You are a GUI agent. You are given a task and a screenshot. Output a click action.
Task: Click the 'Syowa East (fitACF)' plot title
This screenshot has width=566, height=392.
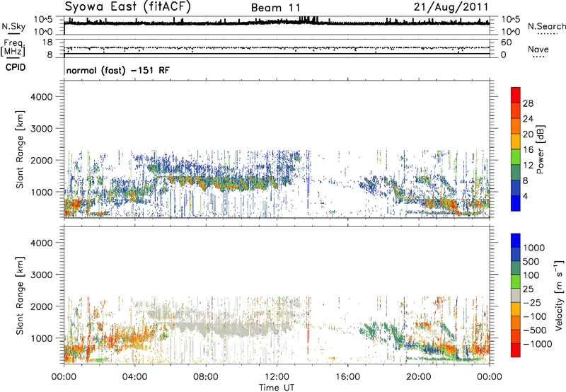point(127,6)
